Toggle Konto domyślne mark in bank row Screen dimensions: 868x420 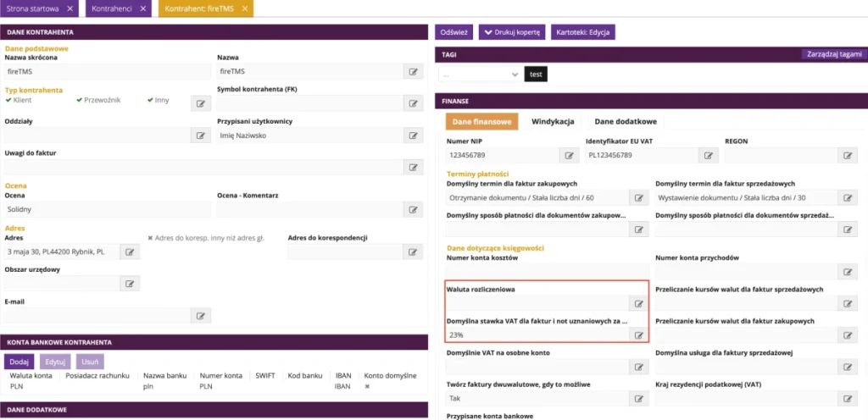click(x=367, y=386)
